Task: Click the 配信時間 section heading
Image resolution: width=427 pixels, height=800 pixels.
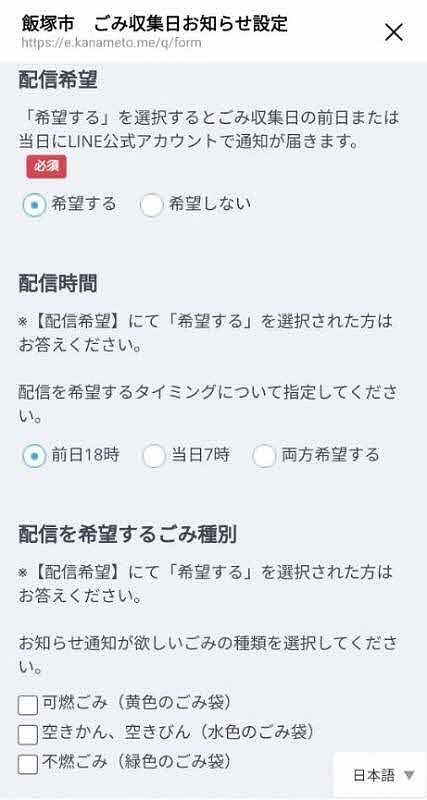Action: tap(58, 284)
